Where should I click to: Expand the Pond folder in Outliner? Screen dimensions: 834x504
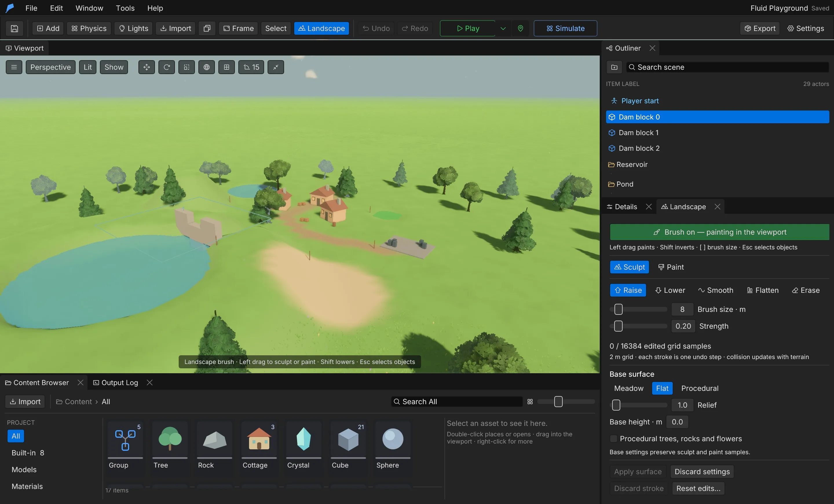click(611, 184)
